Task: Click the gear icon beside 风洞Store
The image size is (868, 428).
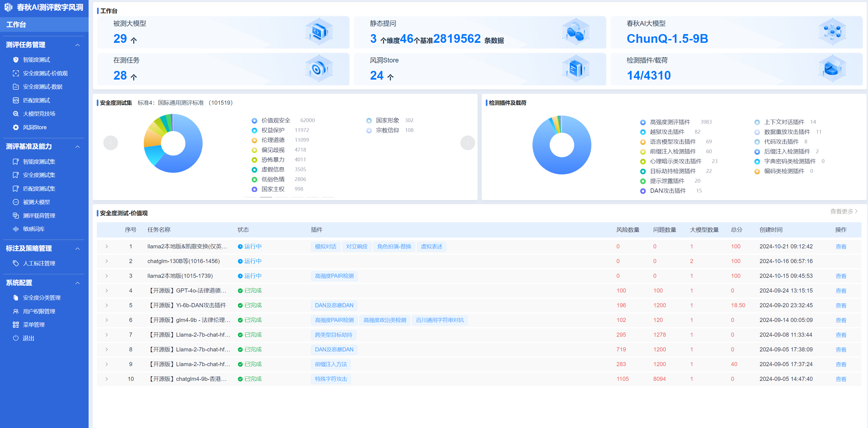Action: click(x=16, y=127)
